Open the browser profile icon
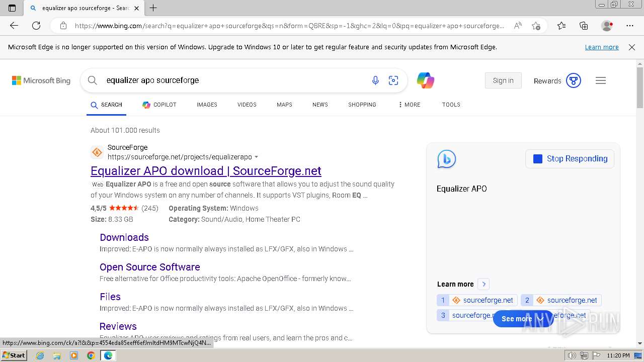Viewport: 644px width, 362px height. pyautogui.click(x=607, y=26)
